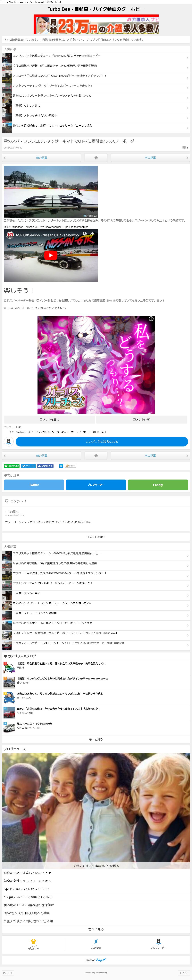This screenshot has width=192, height=980.
Task: Play the RSR OffSeason YouTube video
Action: tap(51, 255)
